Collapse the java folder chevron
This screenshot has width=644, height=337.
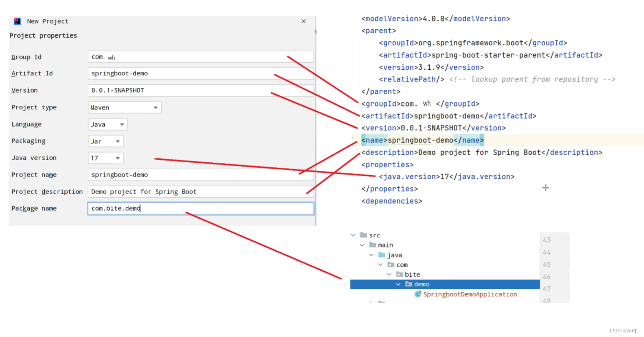(371, 255)
